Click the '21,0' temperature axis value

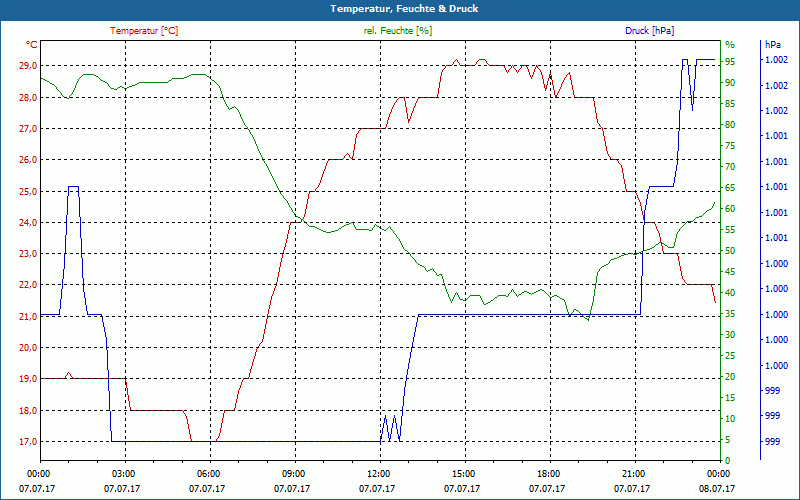pos(29,316)
